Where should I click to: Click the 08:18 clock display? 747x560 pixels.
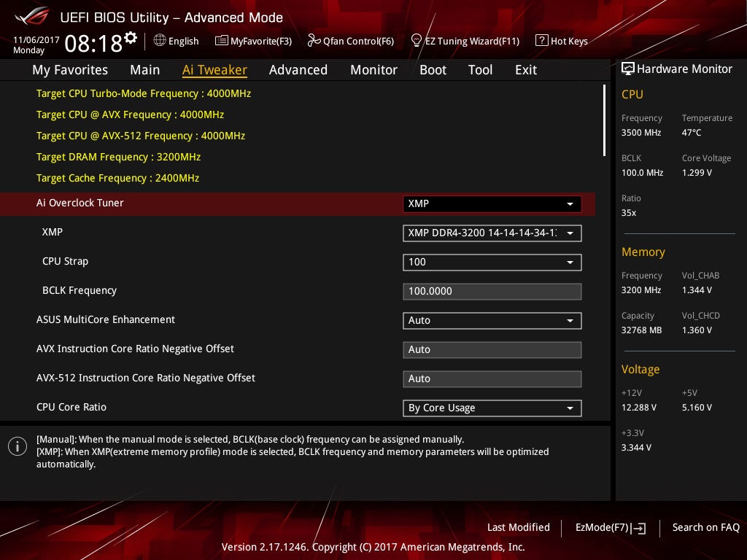pyautogui.click(x=93, y=44)
